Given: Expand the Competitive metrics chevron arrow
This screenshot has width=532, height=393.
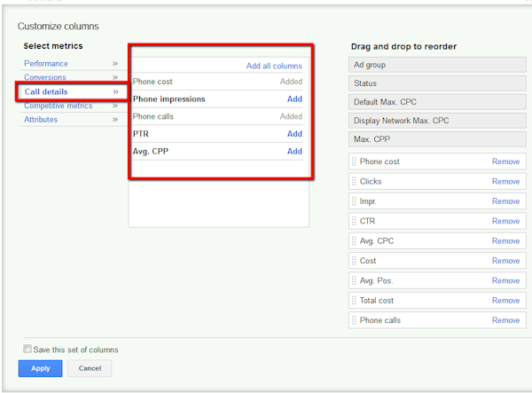Looking at the screenshot, I should [115, 106].
